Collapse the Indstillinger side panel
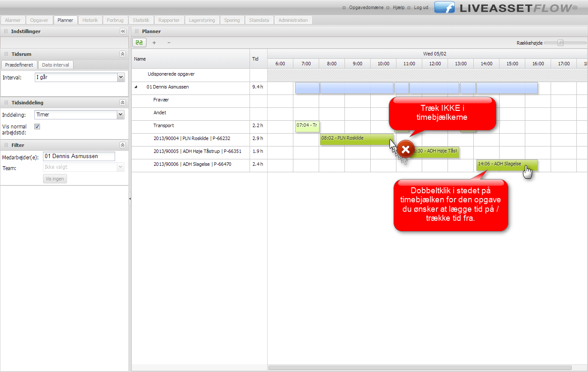Screen dimensions: 588x372 [123, 31]
